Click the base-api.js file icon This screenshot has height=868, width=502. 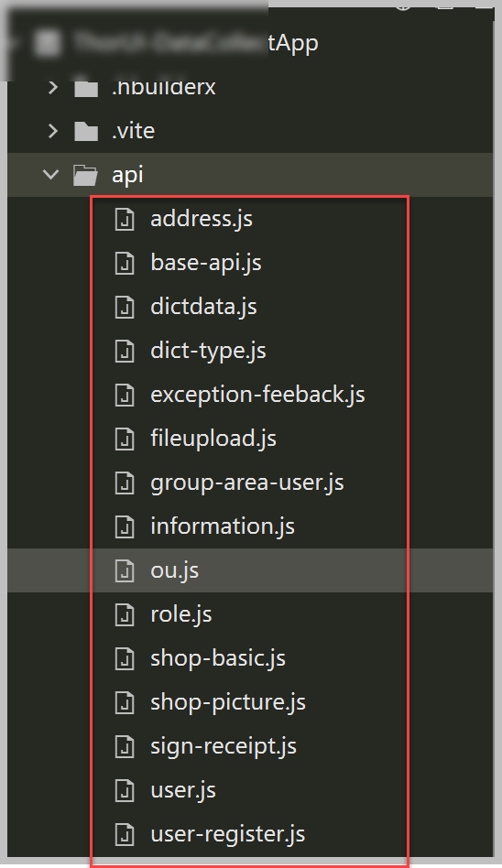(124, 263)
